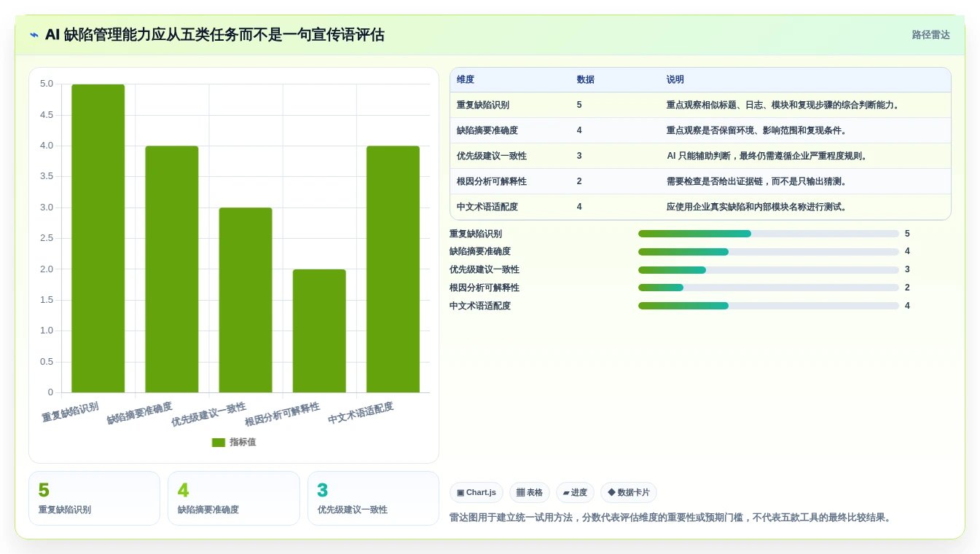Click the footnote text starting 雷达图用于建立

671,518
